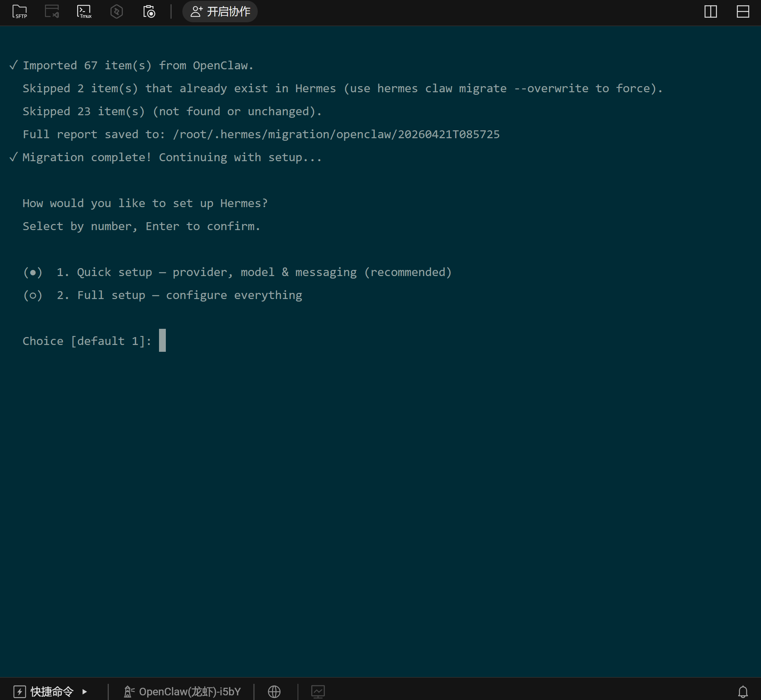Viewport: 761px width, 700px height.
Task: Expand the quick commands arrow
Action: (84, 692)
